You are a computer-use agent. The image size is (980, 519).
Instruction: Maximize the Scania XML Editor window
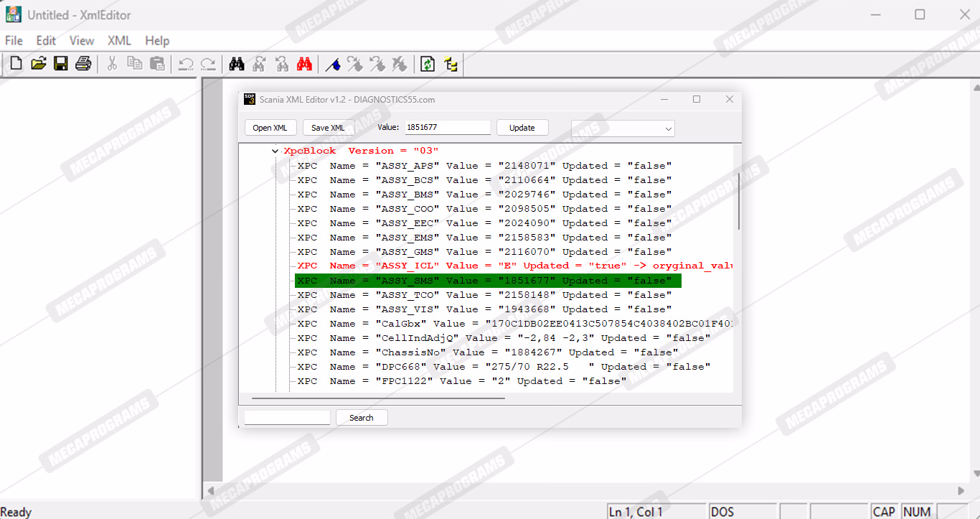point(696,99)
